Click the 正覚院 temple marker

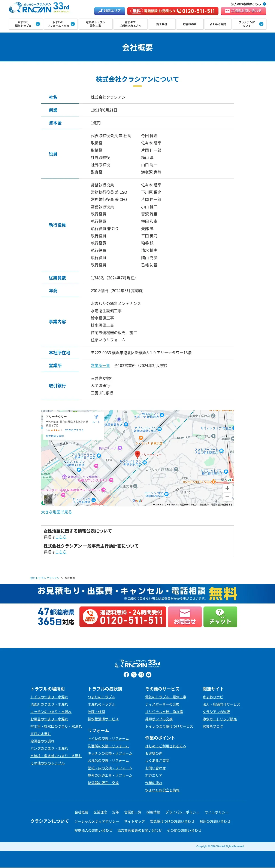pyautogui.click(x=135, y=486)
